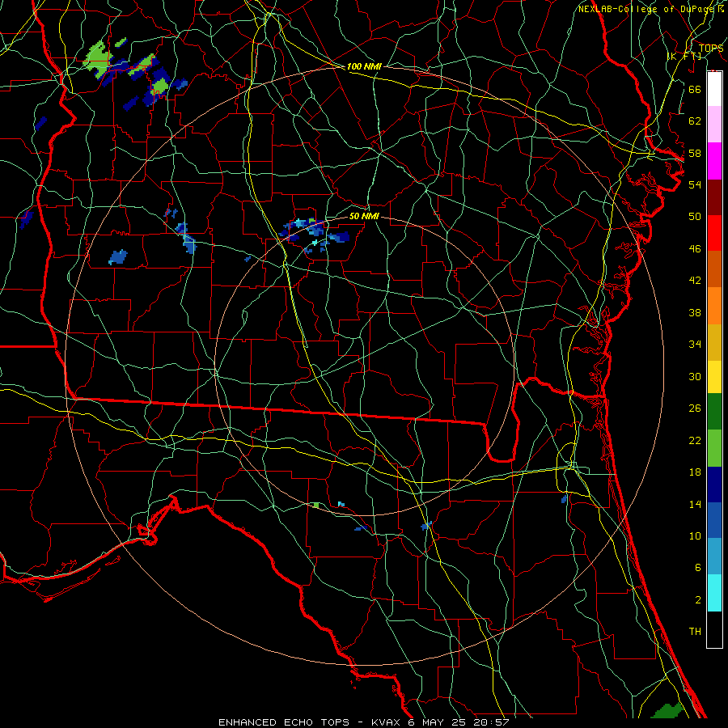Click the legend value "26"
728x728 pixels.
point(695,408)
